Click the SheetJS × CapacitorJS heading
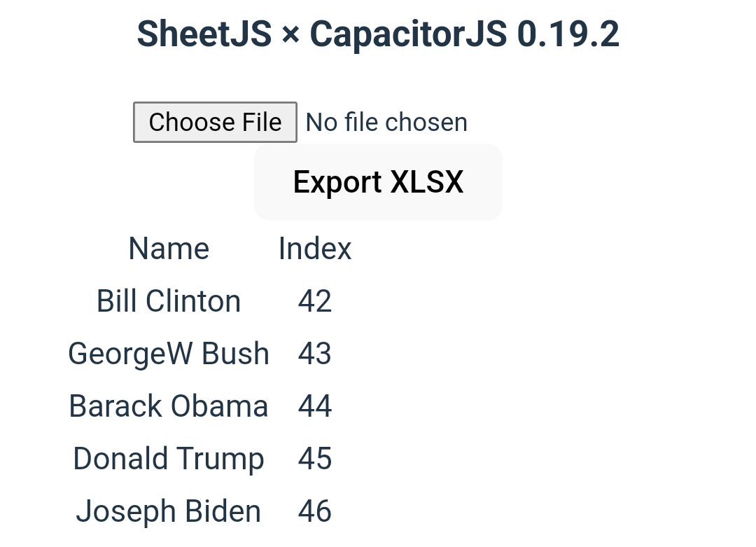 click(378, 34)
